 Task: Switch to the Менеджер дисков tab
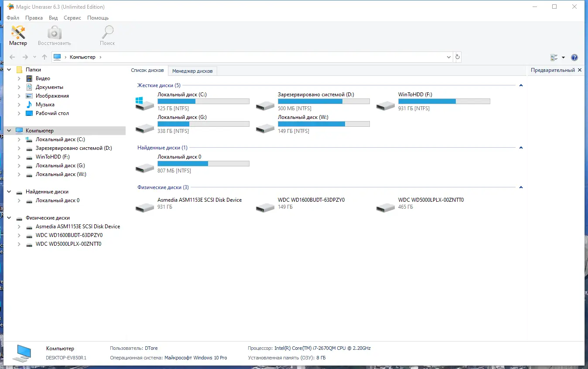tap(192, 71)
